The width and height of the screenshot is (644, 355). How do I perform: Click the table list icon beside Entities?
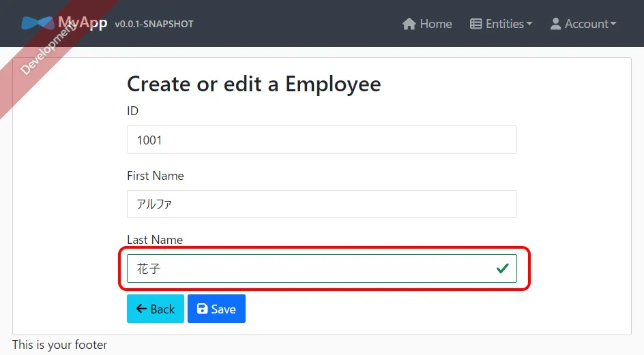476,24
